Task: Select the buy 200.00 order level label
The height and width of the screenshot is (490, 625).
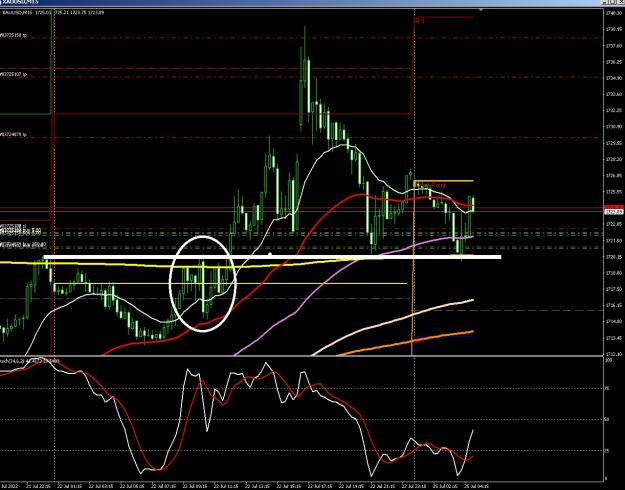Action: coord(23,245)
